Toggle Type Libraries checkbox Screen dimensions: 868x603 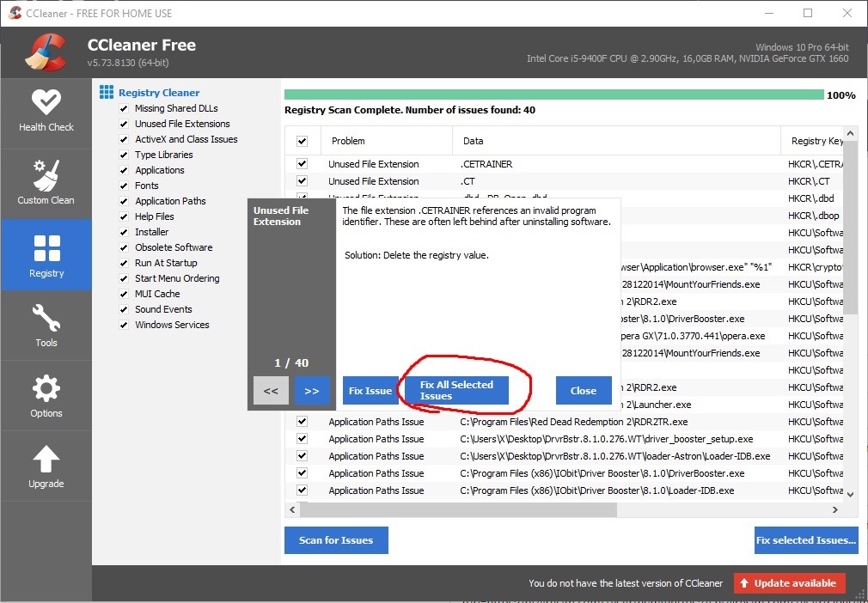coord(124,155)
